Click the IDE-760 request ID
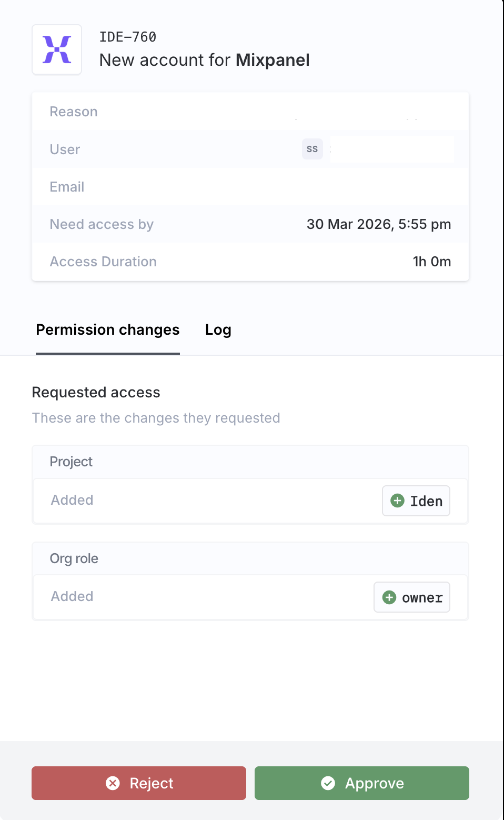This screenshot has height=820, width=504. tap(128, 37)
